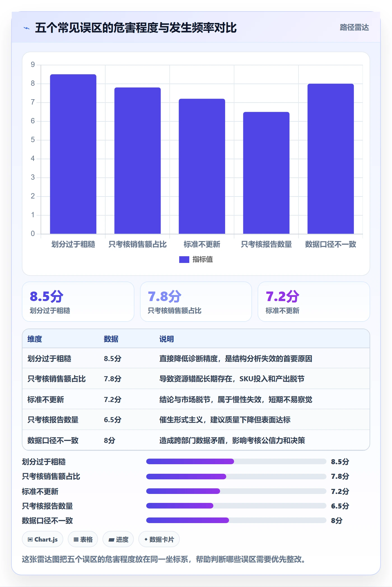
Task: Select the 数据卡片 tag
Action: click(159, 539)
